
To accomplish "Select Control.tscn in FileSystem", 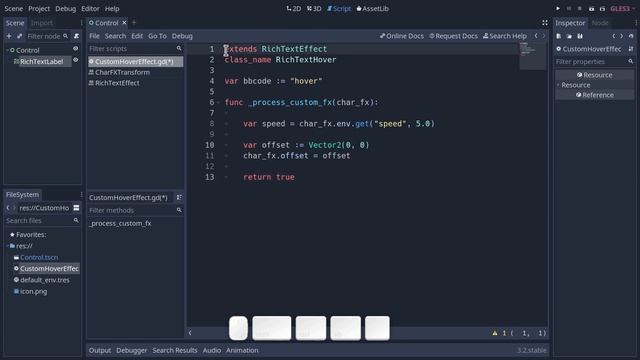I will pyautogui.click(x=39, y=258).
